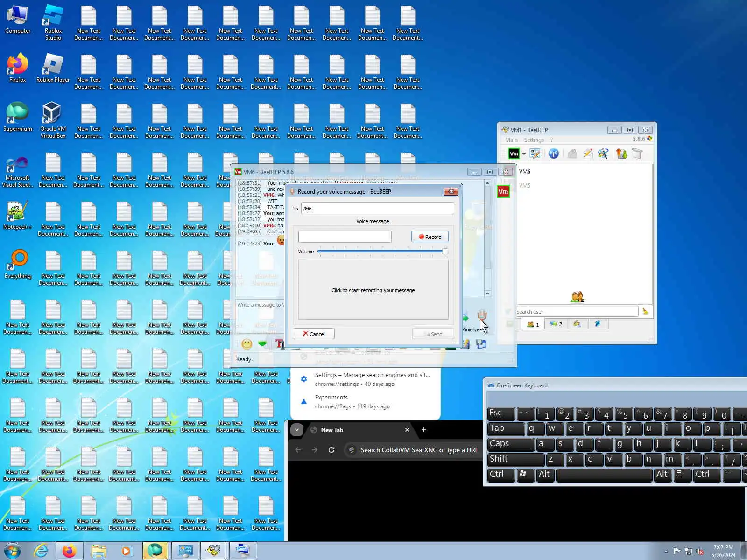This screenshot has width=747, height=560.
Task: Click the people-with-tools icon in BeeBEEP toolbar
Action: pos(603,154)
